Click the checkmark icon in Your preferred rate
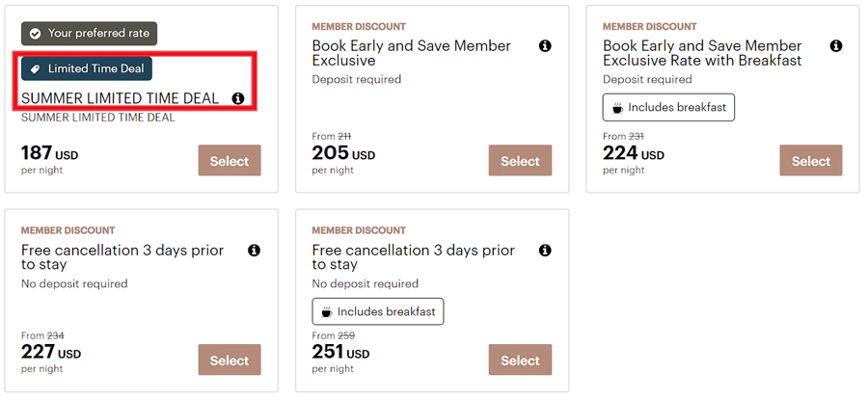This screenshot has height=400, width=868. point(35,34)
